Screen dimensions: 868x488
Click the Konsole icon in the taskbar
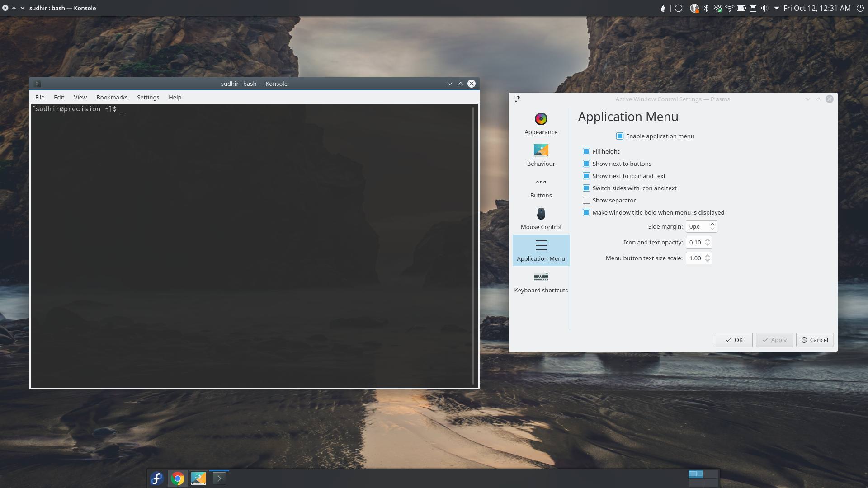(x=219, y=478)
